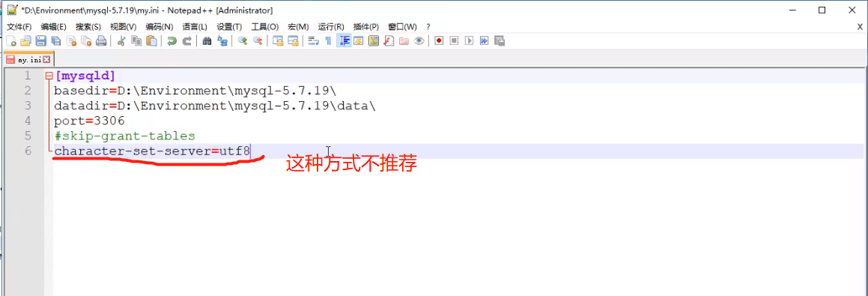The height and width of the screenshot is (296, 868).
Task: Open the 视图(V) menu
Action: click(x=124, y=27)
